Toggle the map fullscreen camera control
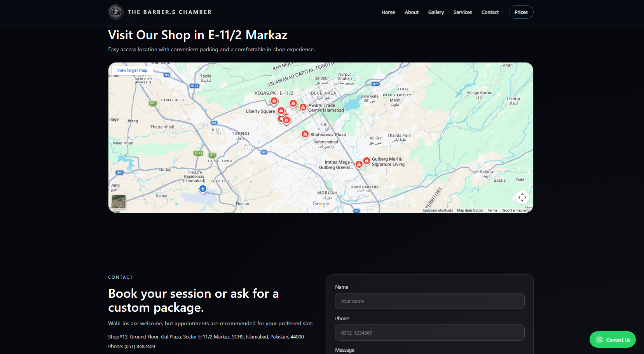644x354 pixels. [x=522, y=197]
